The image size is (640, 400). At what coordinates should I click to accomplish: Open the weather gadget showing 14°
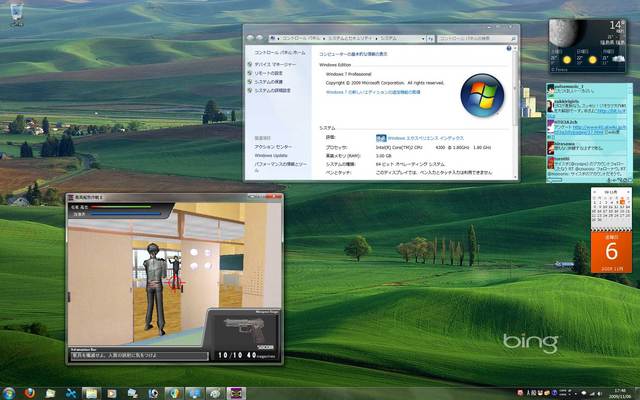tap(587, 46)
